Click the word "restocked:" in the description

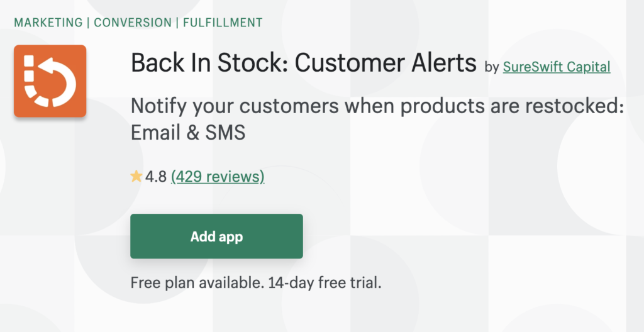570,106
